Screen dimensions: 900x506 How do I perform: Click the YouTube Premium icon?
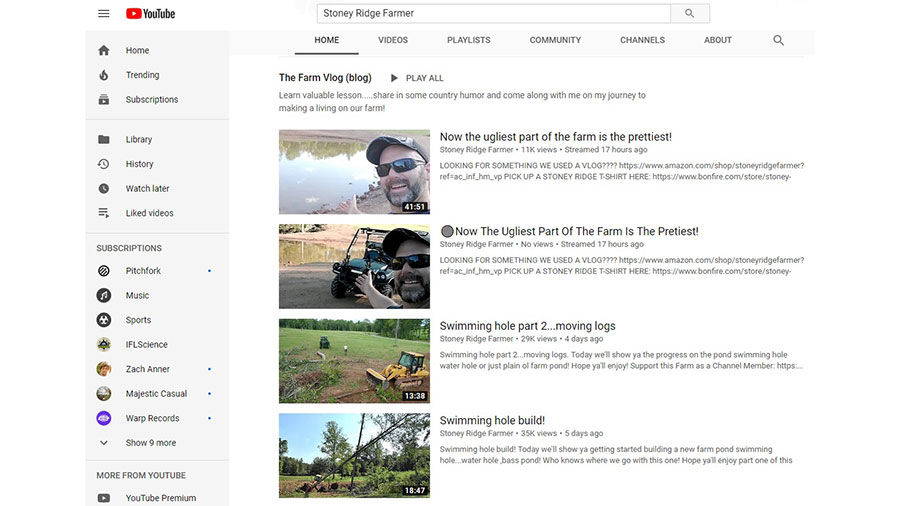(x=104, y=498)
